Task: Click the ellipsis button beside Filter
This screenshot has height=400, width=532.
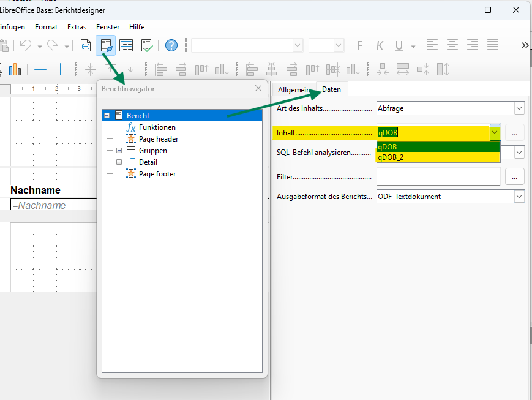Action: click(514, 176)
